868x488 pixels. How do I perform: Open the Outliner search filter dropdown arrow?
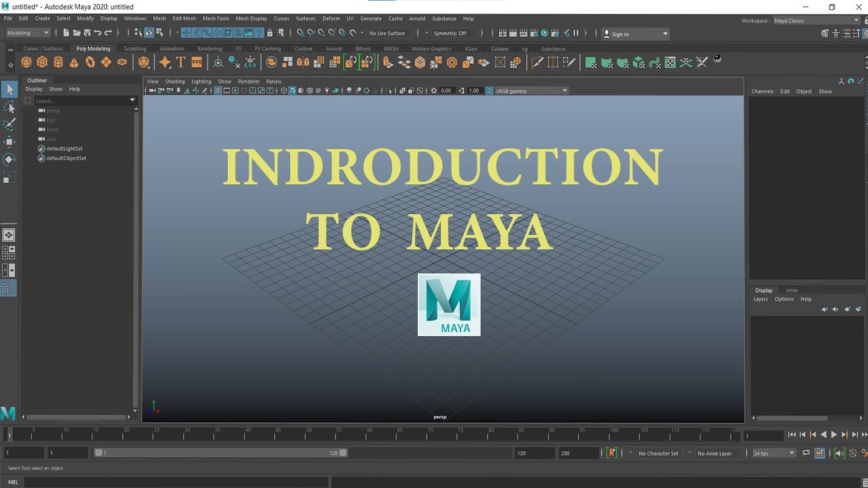click(x=133, y=100)
